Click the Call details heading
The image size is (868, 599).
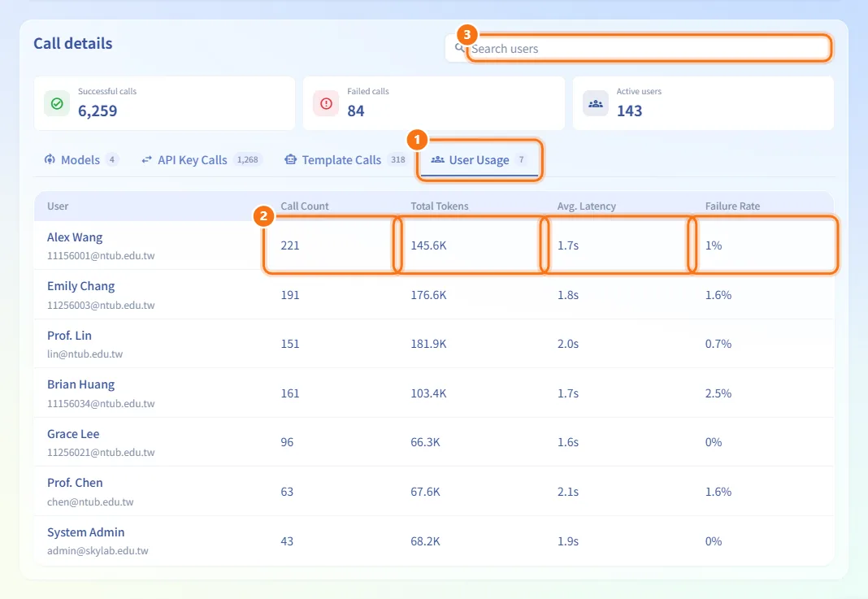(x=73, y=43)
